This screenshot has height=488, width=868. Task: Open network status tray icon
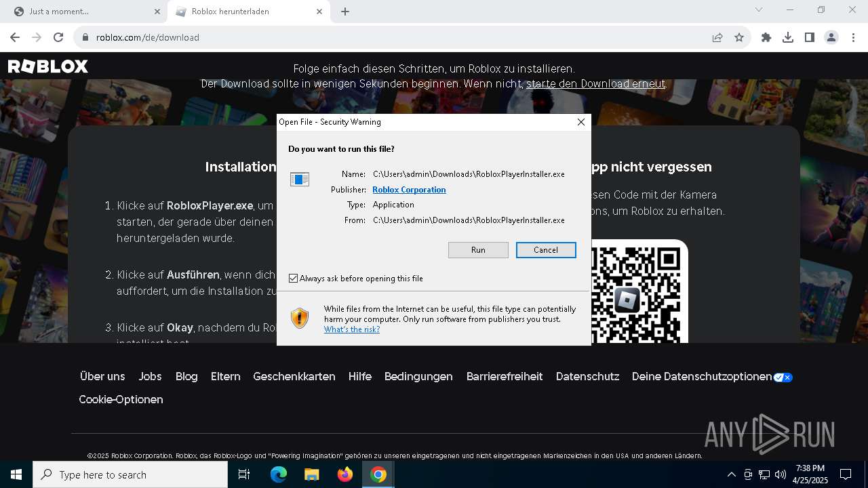pos(764,474)
